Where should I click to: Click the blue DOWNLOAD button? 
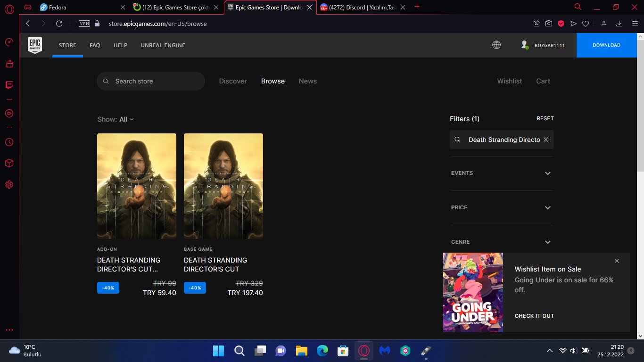(607, 45)
